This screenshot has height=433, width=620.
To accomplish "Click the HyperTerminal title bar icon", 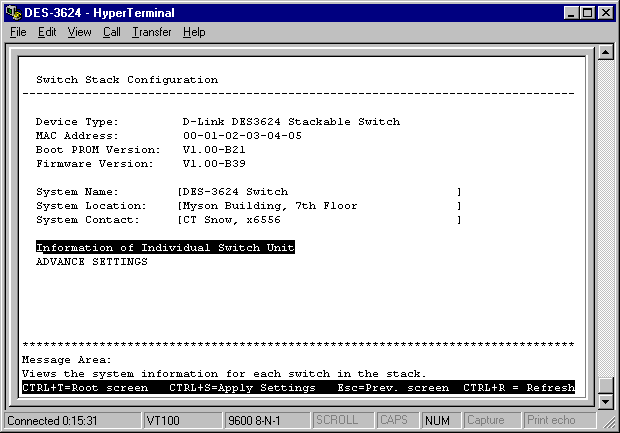I will 13,13.
